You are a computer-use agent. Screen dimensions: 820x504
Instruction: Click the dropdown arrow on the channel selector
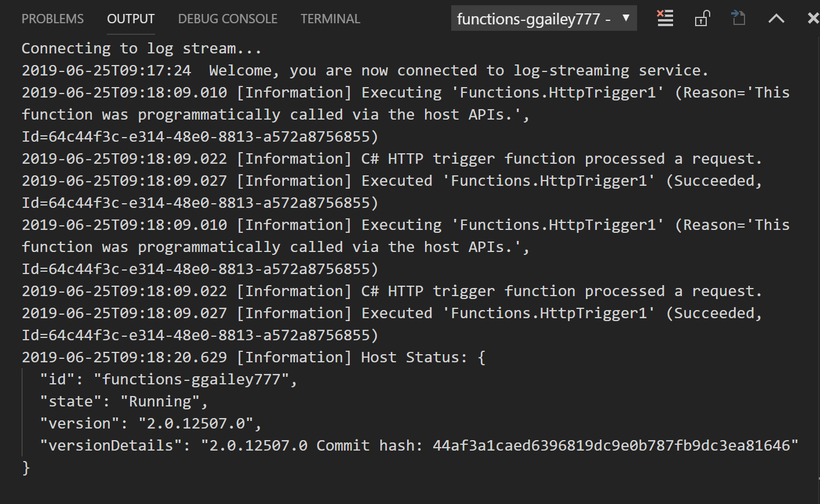(625, 18)
